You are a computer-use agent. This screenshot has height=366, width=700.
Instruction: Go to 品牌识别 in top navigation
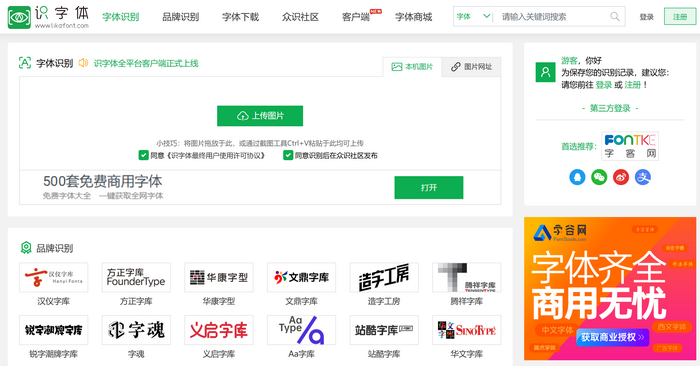pyautogui.click(x=180, y=17)
